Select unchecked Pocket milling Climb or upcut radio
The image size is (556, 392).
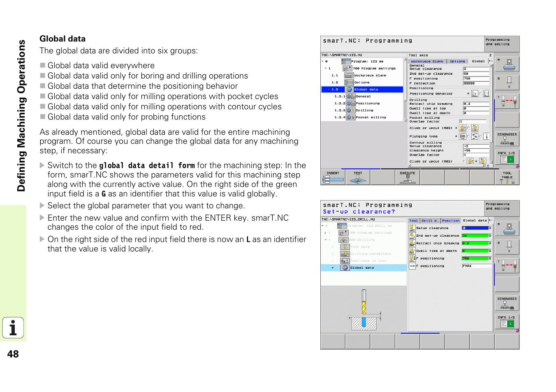point(468,128)
